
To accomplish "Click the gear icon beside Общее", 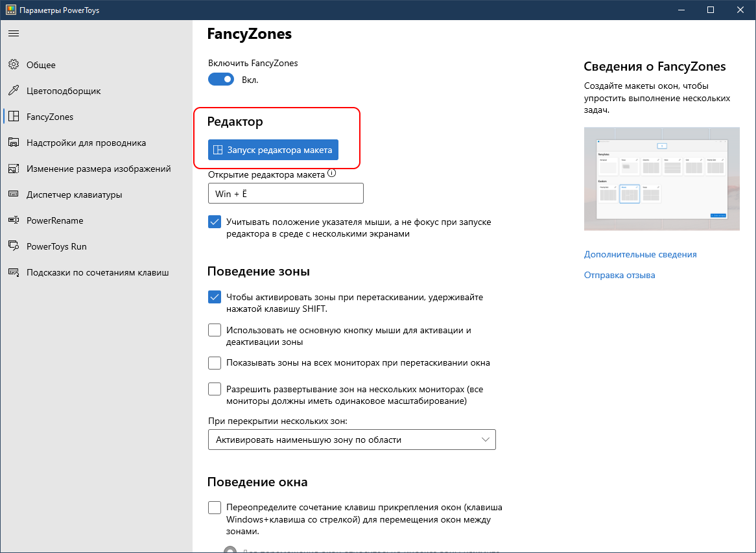I will click(14, 65).
